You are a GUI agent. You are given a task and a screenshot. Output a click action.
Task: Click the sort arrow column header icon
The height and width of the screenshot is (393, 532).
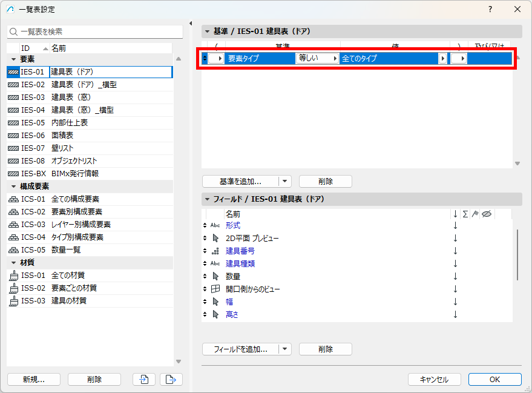455,214
